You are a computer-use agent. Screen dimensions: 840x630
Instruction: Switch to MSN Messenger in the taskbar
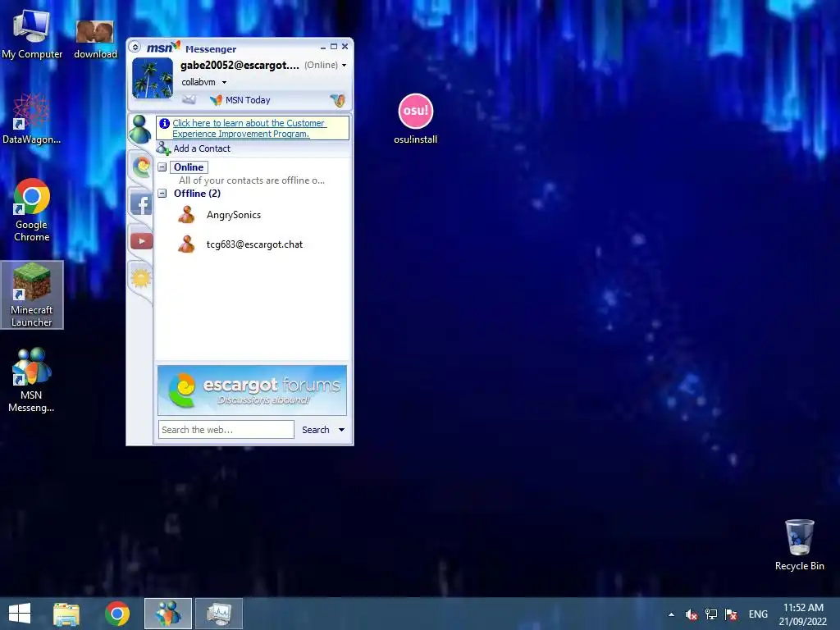(x=167, y=614)
